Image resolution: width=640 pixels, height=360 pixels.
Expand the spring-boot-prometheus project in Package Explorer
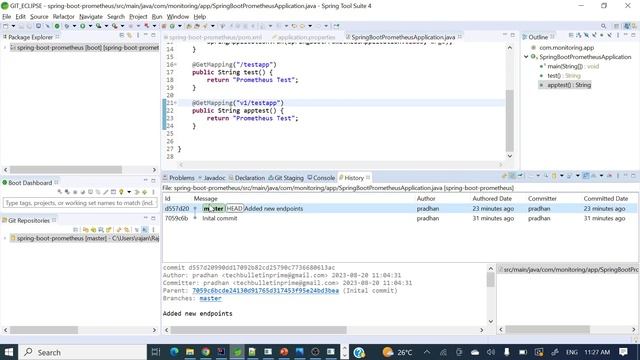[5, 48]
